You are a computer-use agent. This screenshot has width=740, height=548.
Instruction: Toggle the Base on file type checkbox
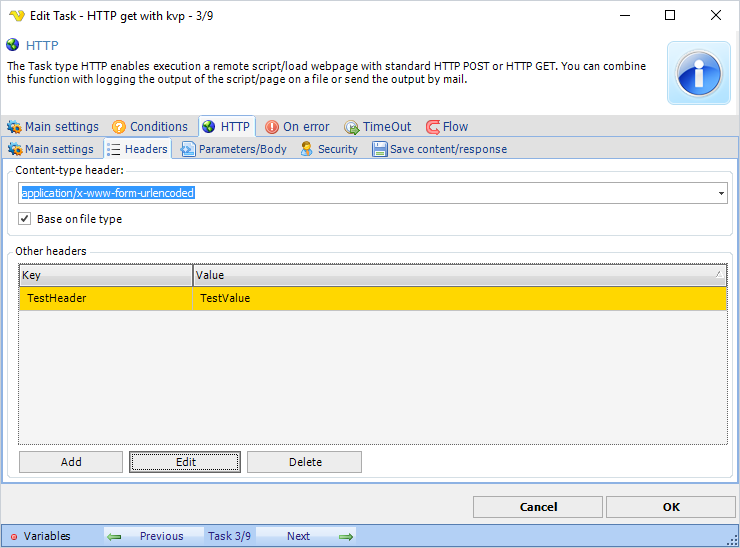[25, 219]
